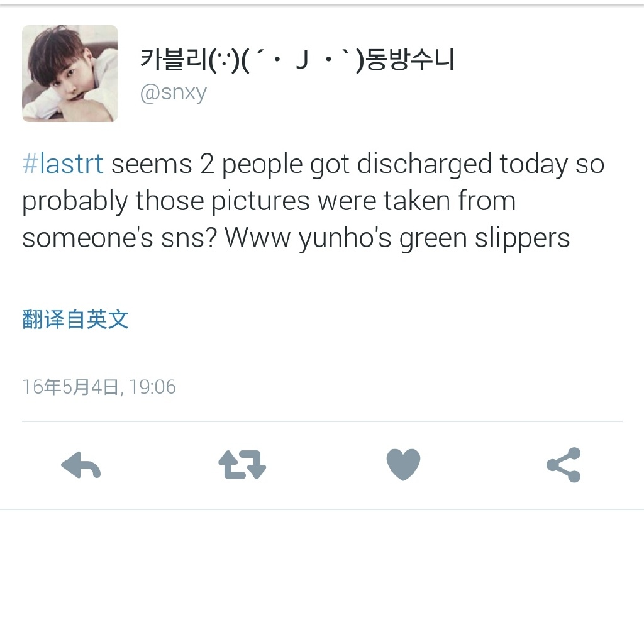Tap the display name starting with 카블리
644x644 pixels.
pyautogui.click(x=297, y=60)
